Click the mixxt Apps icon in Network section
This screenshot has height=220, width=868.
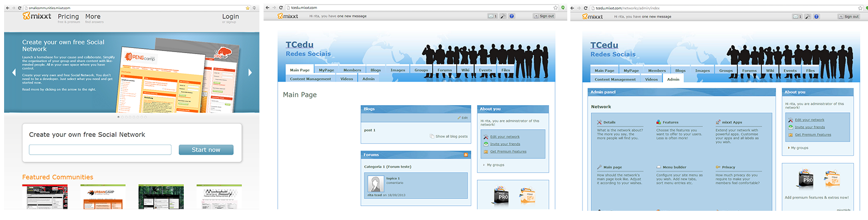[718, 123]
